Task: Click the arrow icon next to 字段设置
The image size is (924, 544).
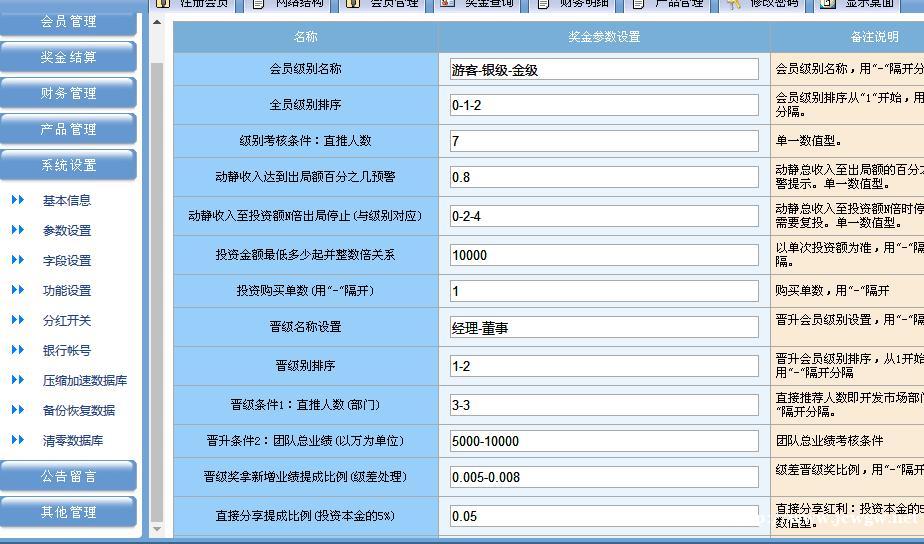Action: 18,260
